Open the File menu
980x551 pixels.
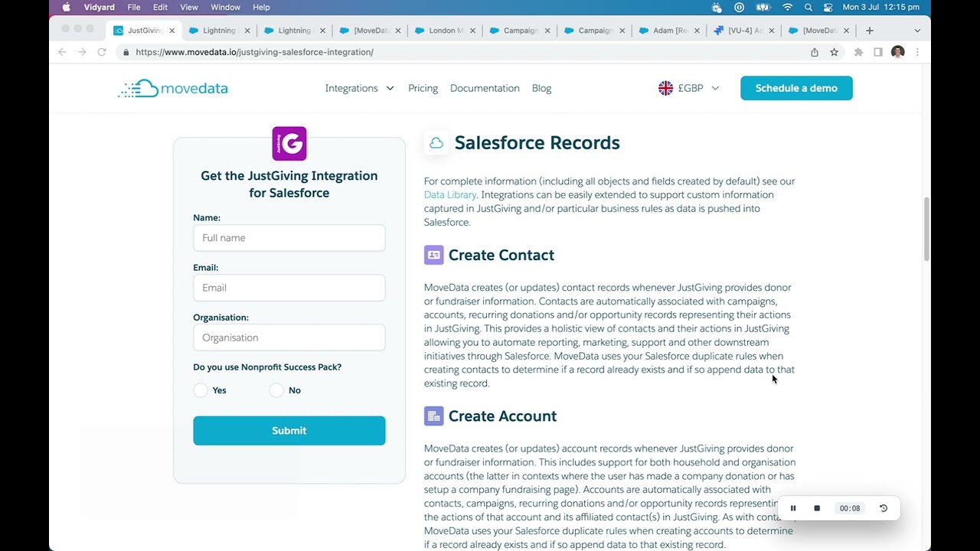(134, 7)
